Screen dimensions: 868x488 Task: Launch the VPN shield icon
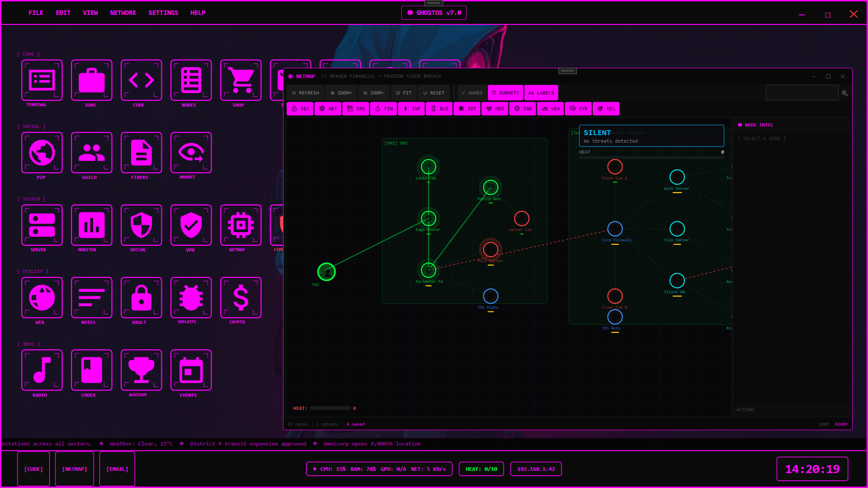tap(191, 225)
